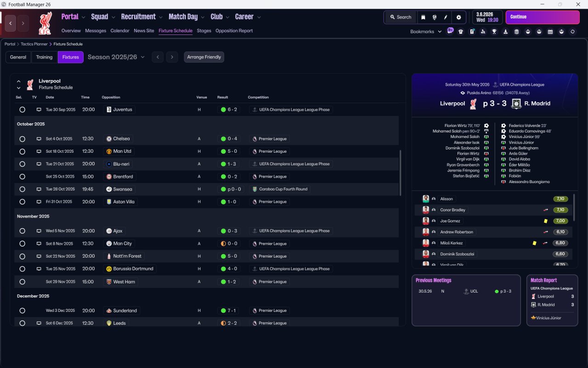The width and height of the screenshot is (588, 368).
Task: Click the TV icon on the Nott'm Forest row
Action: pos(39,256)
